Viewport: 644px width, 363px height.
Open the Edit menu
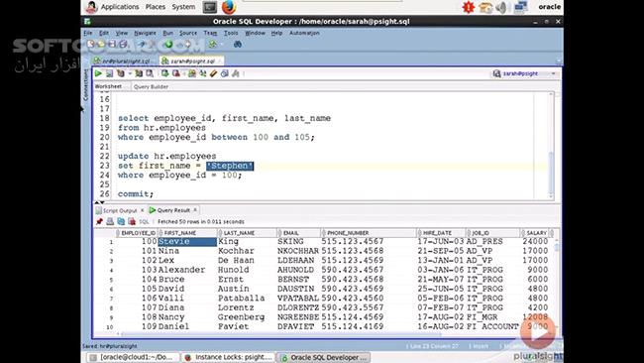[x=104, y=33]
